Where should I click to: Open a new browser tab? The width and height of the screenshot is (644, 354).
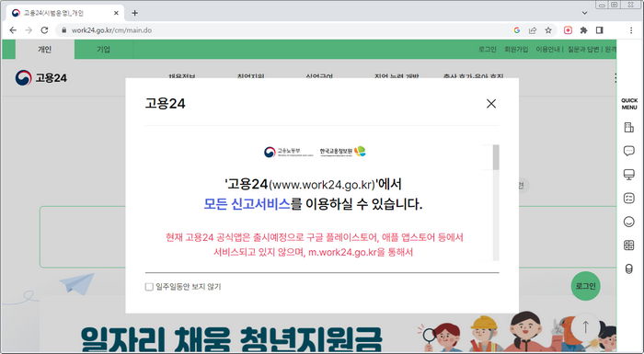coord(134,13)
